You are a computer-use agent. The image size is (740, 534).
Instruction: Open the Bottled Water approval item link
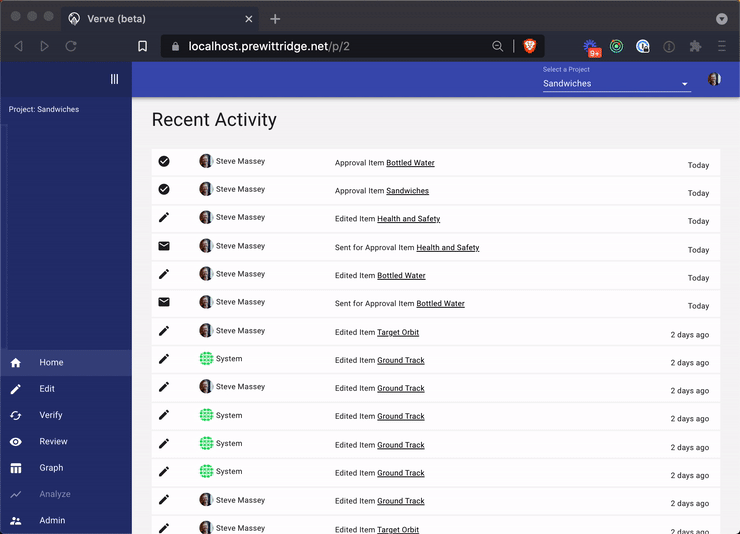[410, 163]
